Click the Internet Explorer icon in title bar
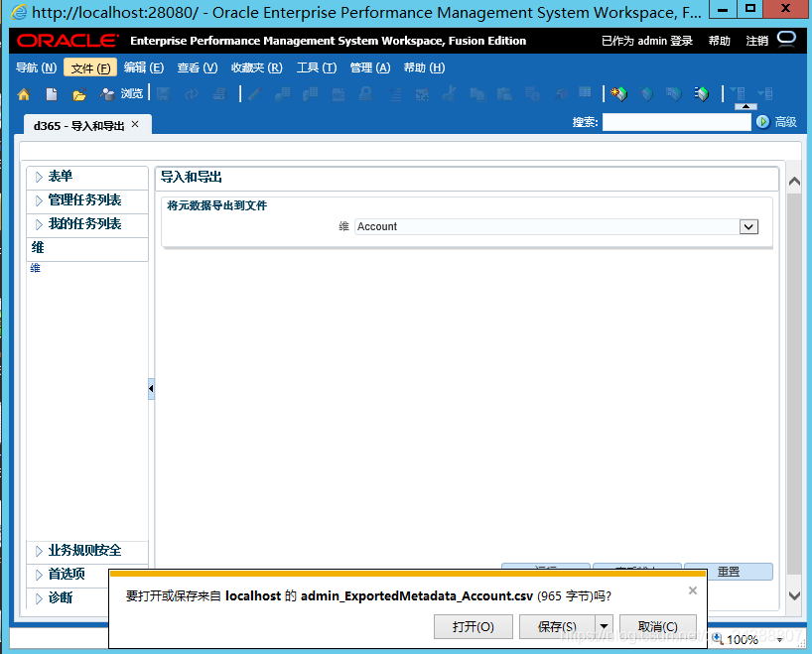Viewport: 812px width, 654px height. (19, 12)
